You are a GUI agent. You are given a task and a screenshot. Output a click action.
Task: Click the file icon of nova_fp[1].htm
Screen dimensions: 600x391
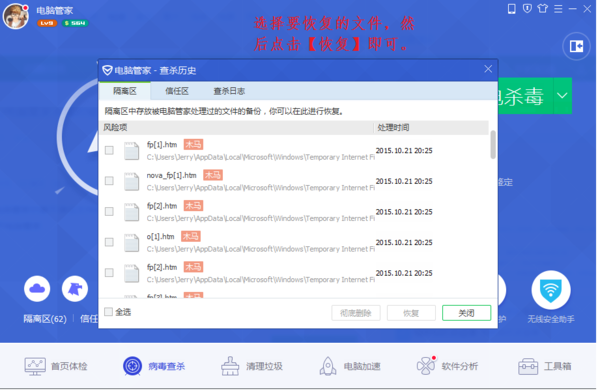click(x=131, y=181)
